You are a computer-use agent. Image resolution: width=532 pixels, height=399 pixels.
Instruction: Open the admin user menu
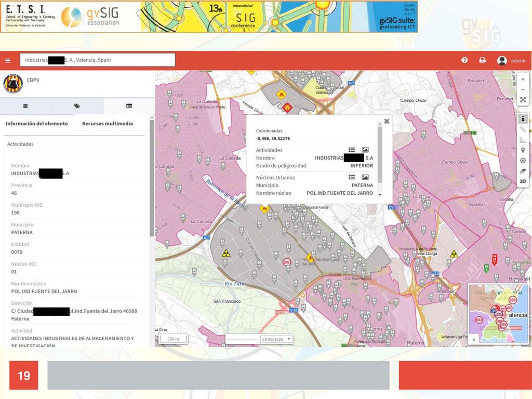click(x=511, y=60)
